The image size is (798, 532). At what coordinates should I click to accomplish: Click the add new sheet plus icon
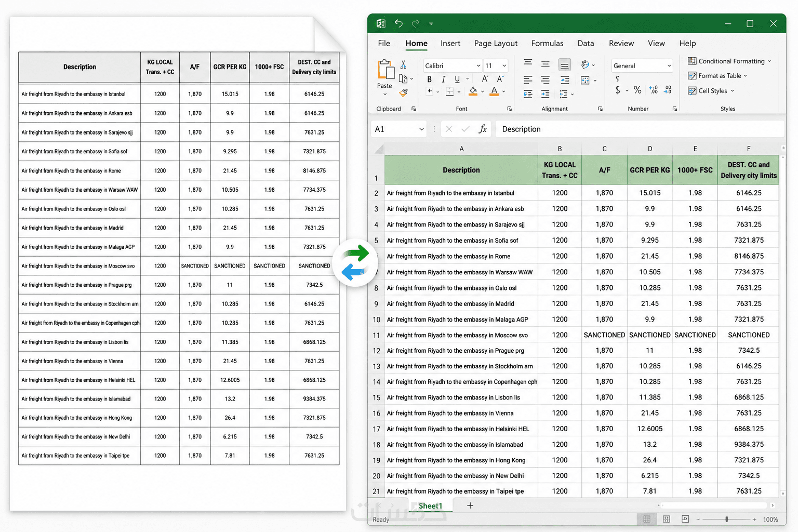click(x=470, y=506)
